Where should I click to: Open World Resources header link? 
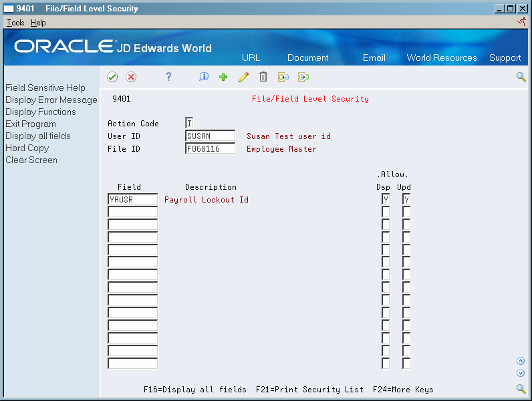tap(441, 57)
